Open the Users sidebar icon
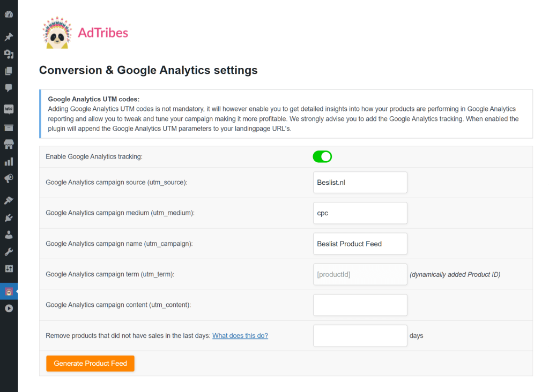The image size is (549, 392). pyautogui.click(x=8, y=235)
